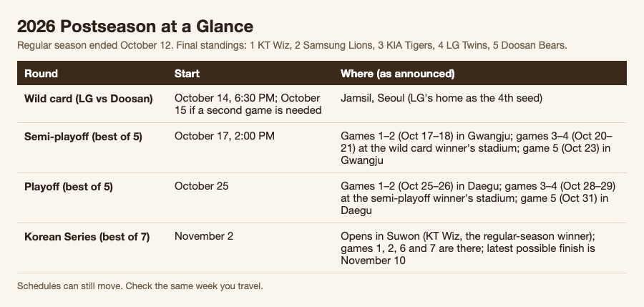
Task: Click the regular season final standings subtitle
Action: 292,46
